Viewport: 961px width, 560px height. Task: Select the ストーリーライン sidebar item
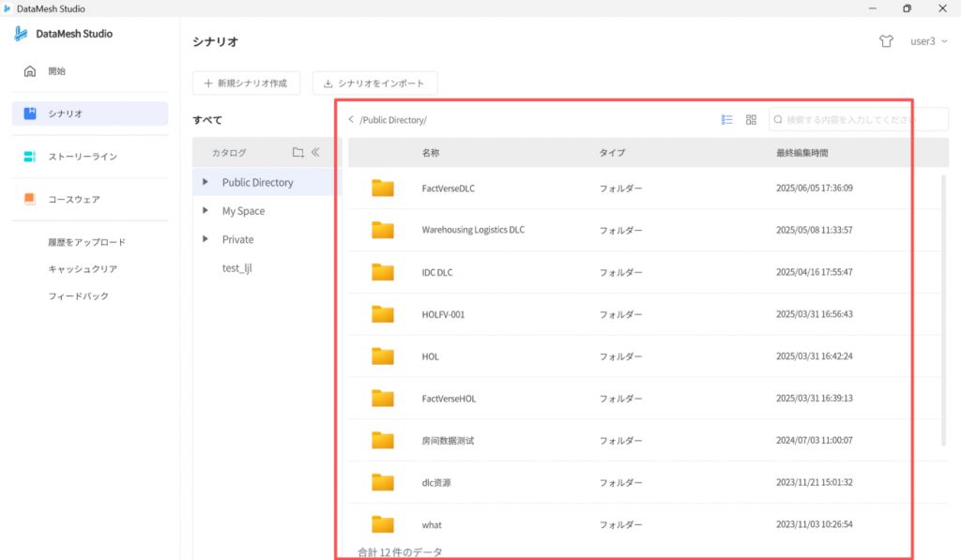click(83, 157)
